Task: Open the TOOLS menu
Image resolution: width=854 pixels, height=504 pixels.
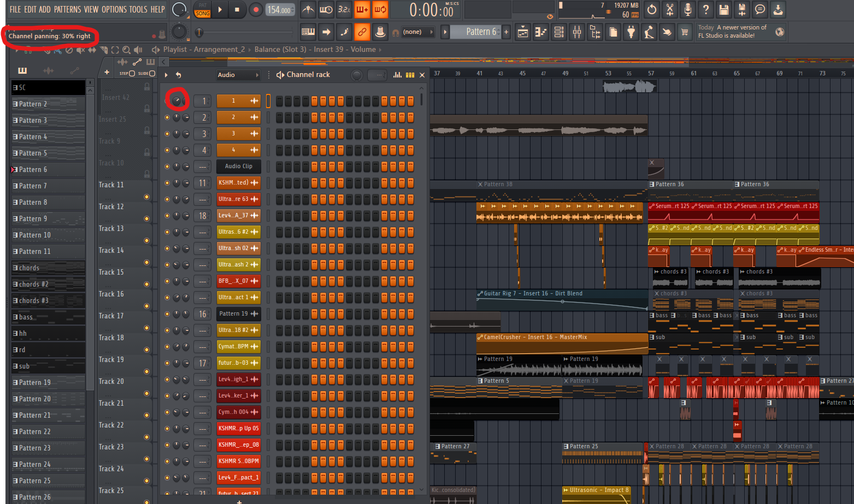Action: [x=138, y=9]
